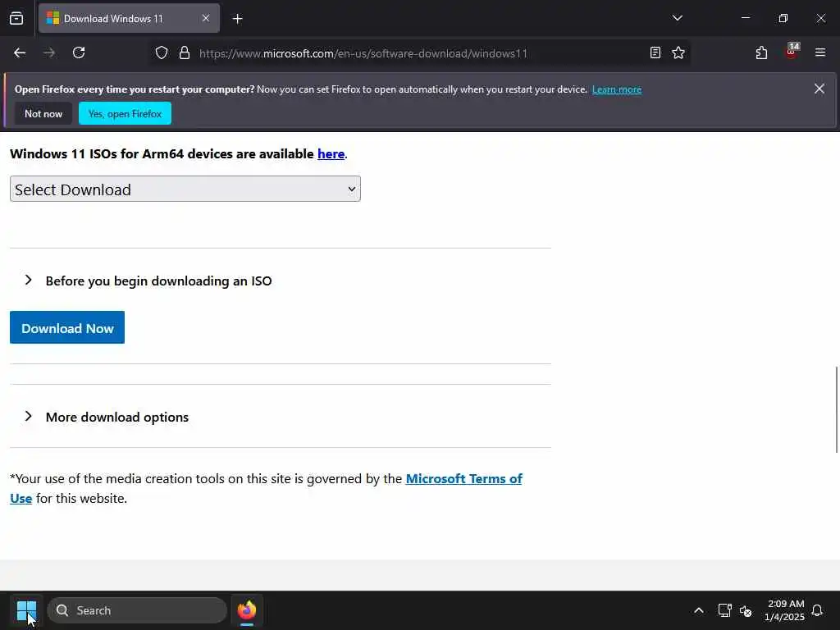Follow the Learn more link
Screen dimensions: 840x630
pos(617,89)
